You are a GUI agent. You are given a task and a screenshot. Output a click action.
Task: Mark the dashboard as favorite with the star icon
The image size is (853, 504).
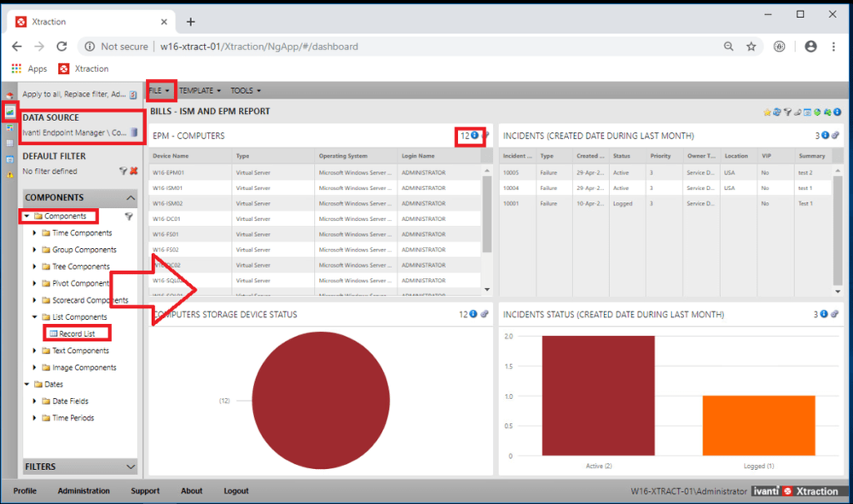(768, 112)
